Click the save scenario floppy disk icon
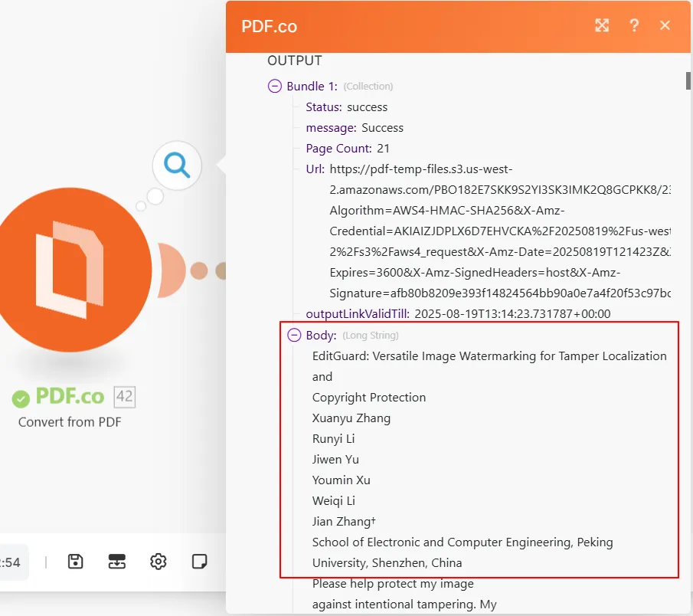The height and width of the screenshot is (616, 693). pos(76,562)
